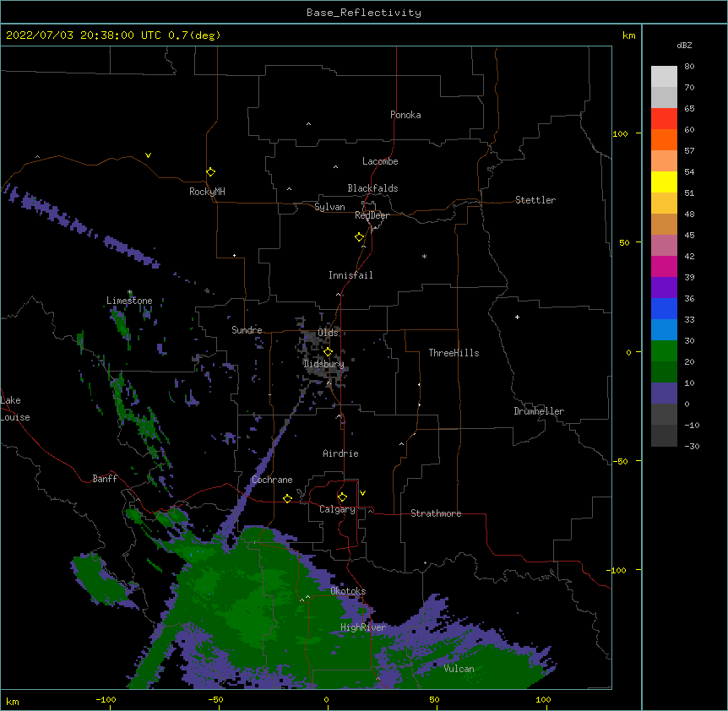Pick the magenta 42 dBZ legend swatch
The height and width of the screenshot is (711, 728).
664,266
